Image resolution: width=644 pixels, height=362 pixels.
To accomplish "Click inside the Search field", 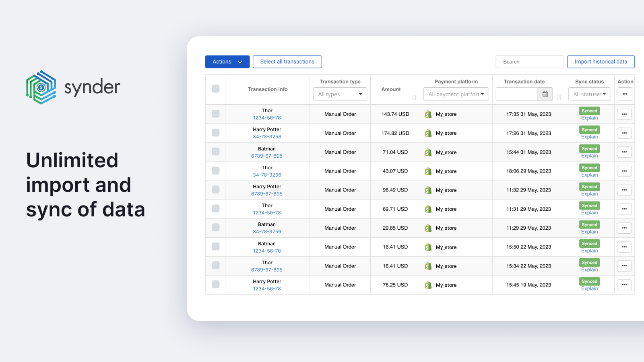I will point(529,62).
